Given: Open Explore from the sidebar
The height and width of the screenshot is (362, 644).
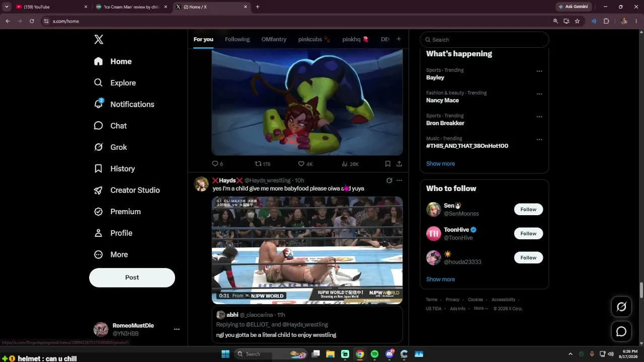Looking at the screenshot, I should (x=115, y=83).
